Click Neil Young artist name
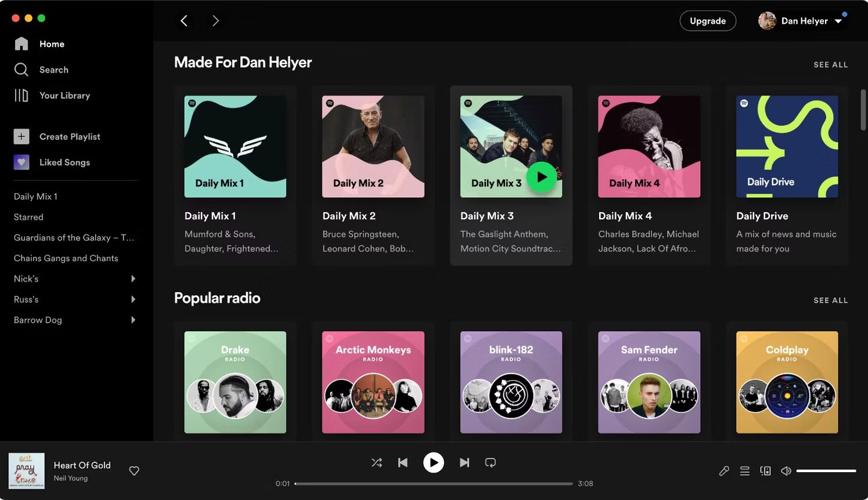868x500 pixels. (71, 479)
